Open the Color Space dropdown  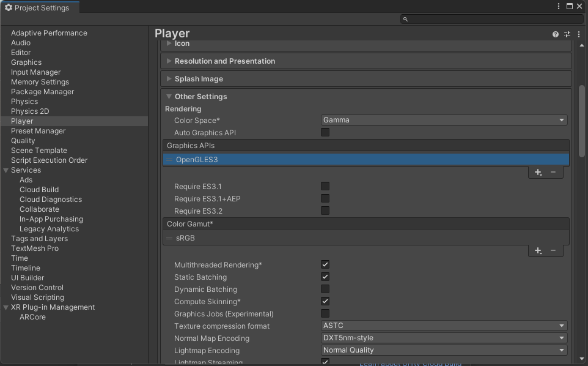(x=444, y=120)
